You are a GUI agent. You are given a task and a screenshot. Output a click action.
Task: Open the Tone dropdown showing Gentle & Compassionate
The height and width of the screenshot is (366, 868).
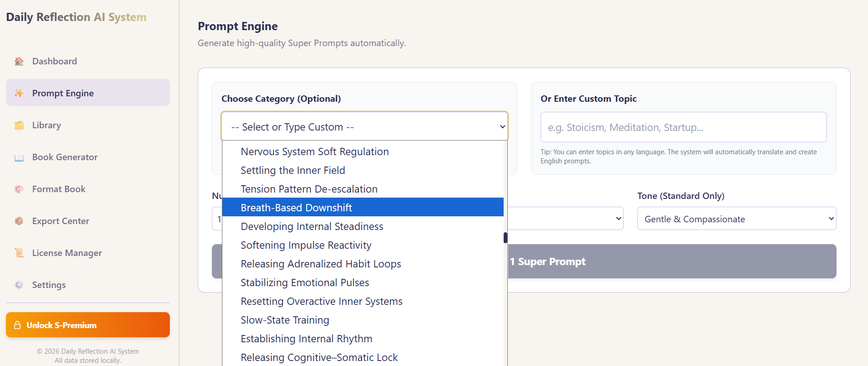point(736,219)
